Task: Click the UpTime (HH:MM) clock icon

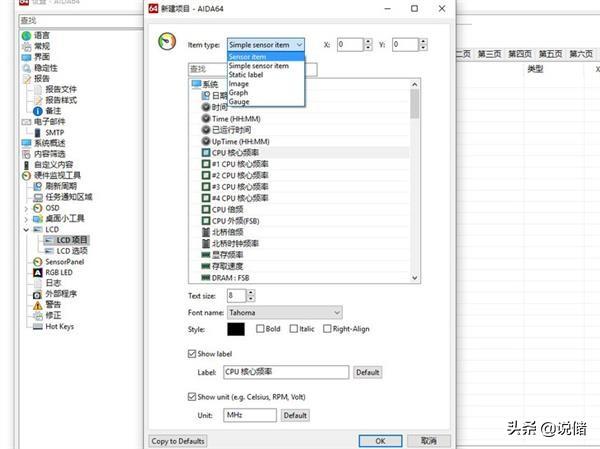Action: tap(206, 141)
